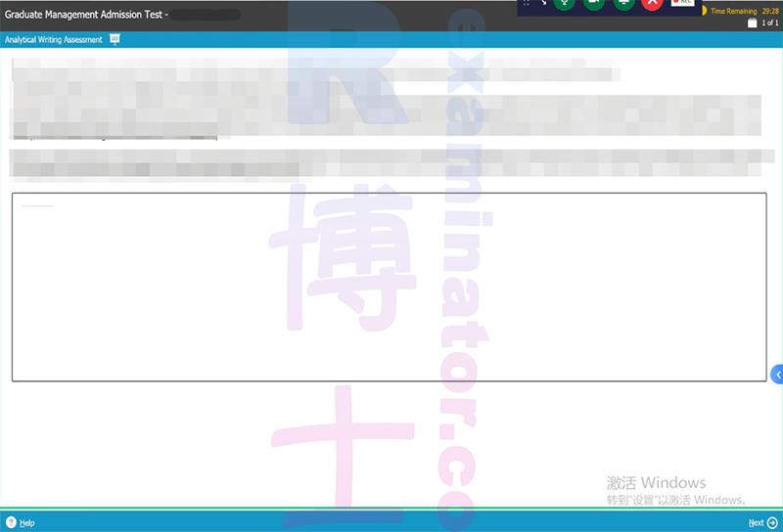Click the Time Remaining clock icon
The image size is (783, 532).
pos(704,11)
